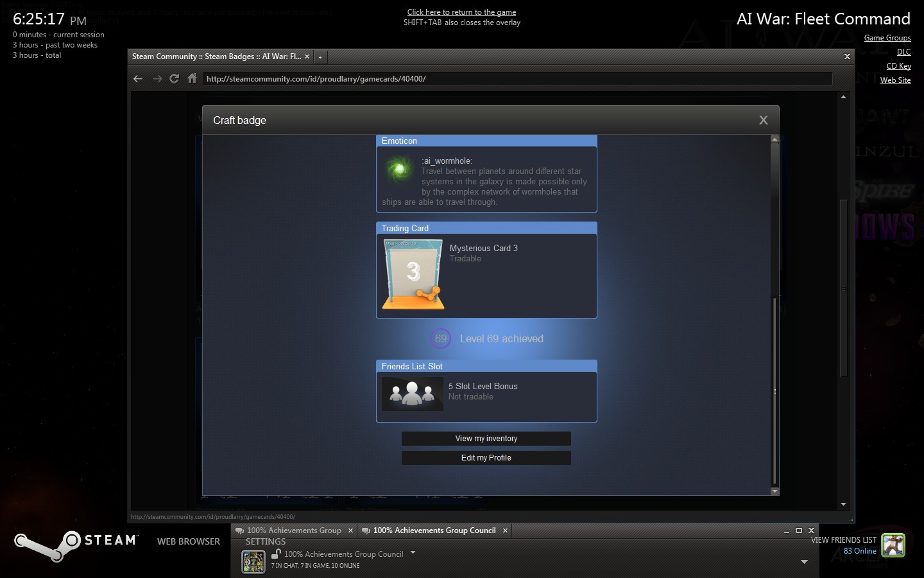Expand the group council name dropdown arrow
Screen dimensions: 924x578
413,553
